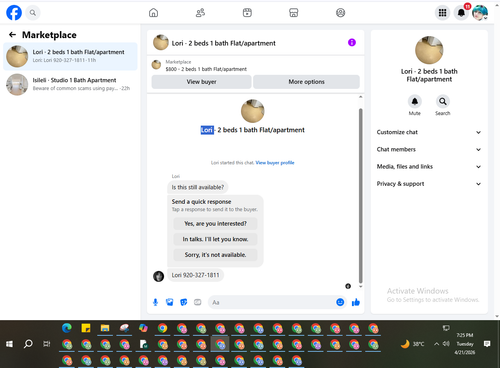Open the Copilot icon on the taskbar

pos(143,328)
